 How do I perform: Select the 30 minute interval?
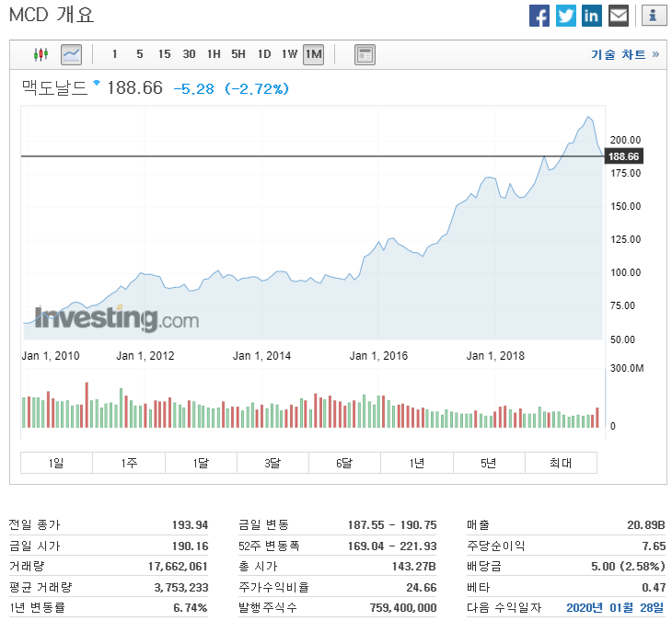[x=189, y=54]
